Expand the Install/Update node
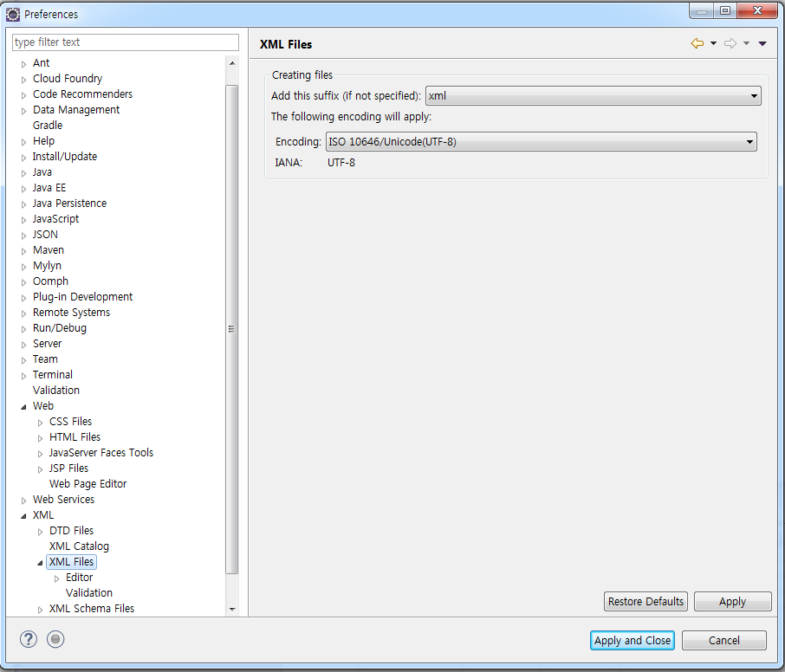This screenshot has width=785, height=672. 23,158
